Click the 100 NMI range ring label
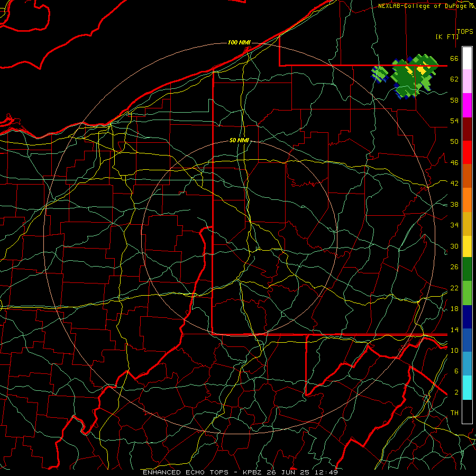The height and width of the screenshot is (476, 476). pos(239,42)
